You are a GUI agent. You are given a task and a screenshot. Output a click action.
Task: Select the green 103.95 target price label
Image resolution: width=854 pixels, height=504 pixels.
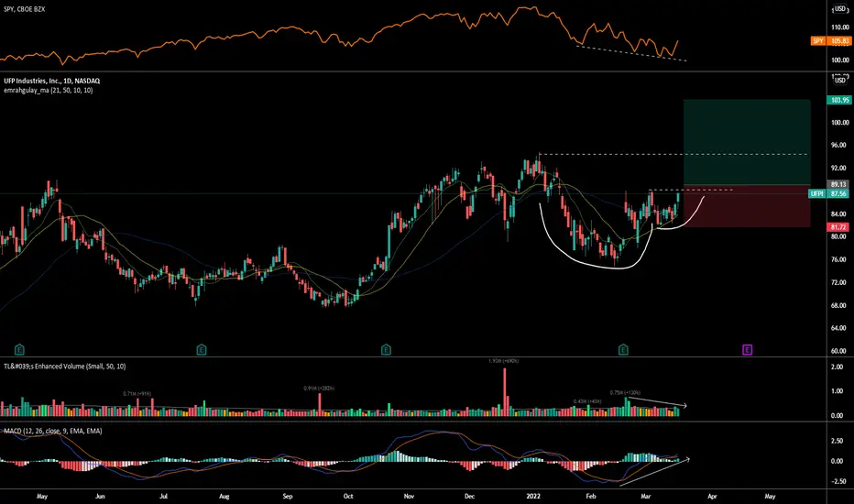(838, 100)
